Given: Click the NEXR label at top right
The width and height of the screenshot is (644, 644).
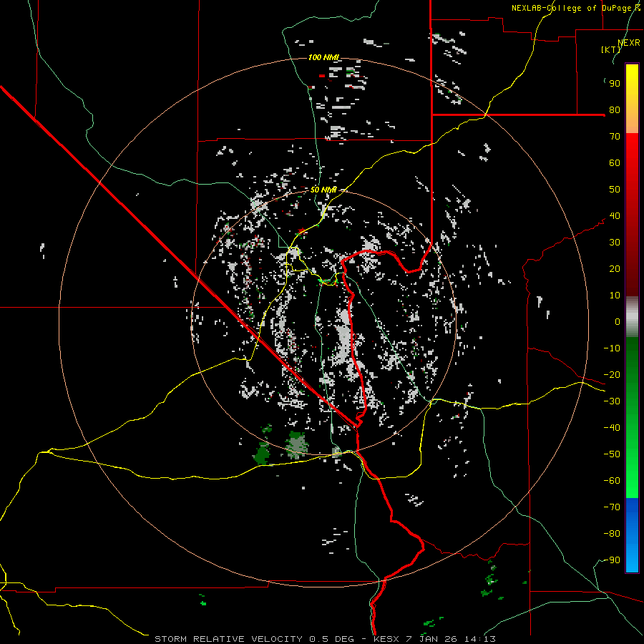Looking at the screenshot, I should pyautogui.click(x=628, y=43).
